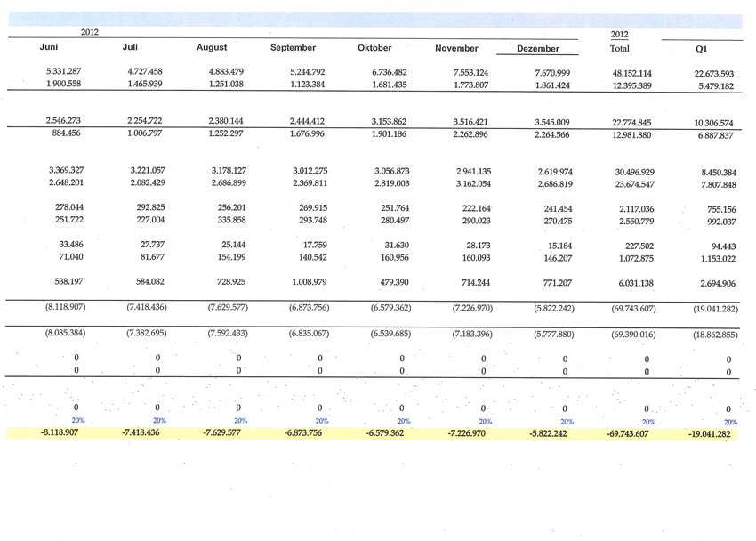Select the (69.390.016) Total cell
The height and width of the screenshot is (541, 756).
[634, 335]
